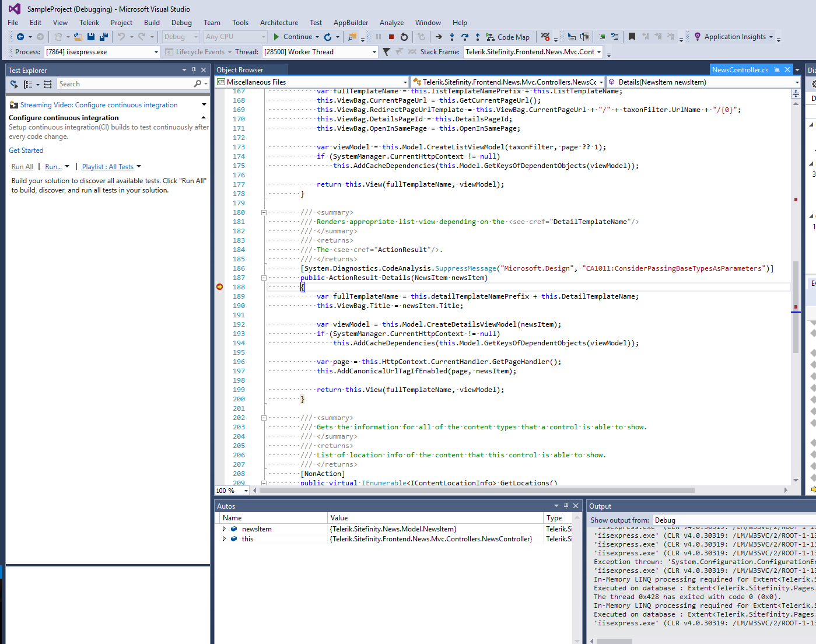Save the current file with the disk icon
This screenshot has width=816, height=644.
click(91, 37)
